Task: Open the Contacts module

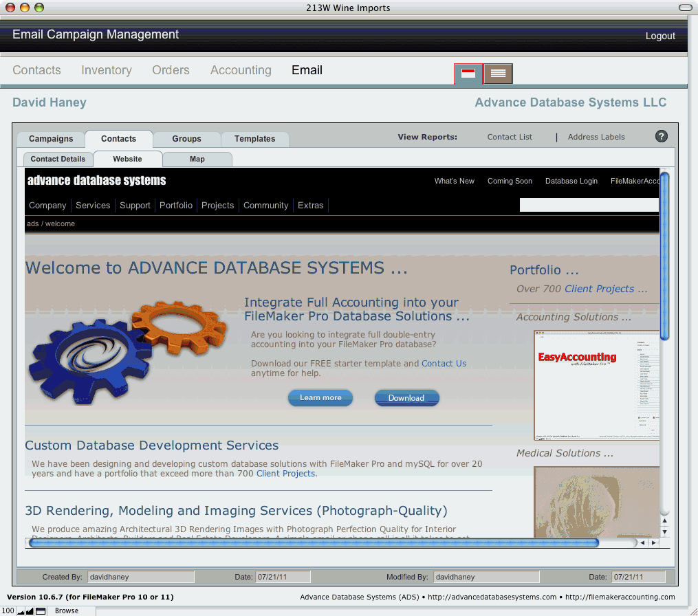Action: tap(36, 70)
